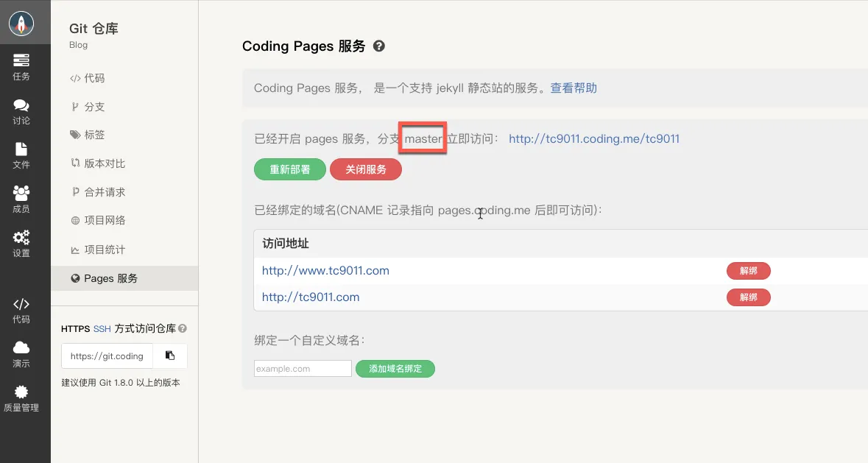Open the 成员 members sidebar icon

coord(21,199)
